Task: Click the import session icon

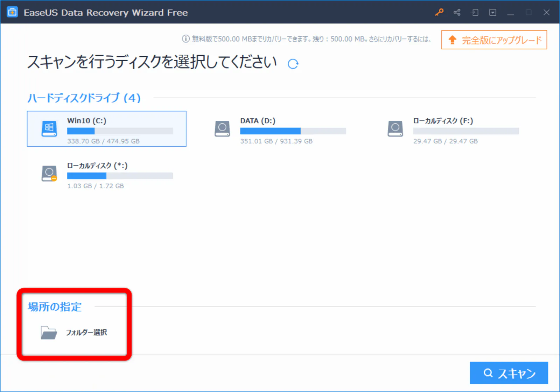Action: coord(475,12)
